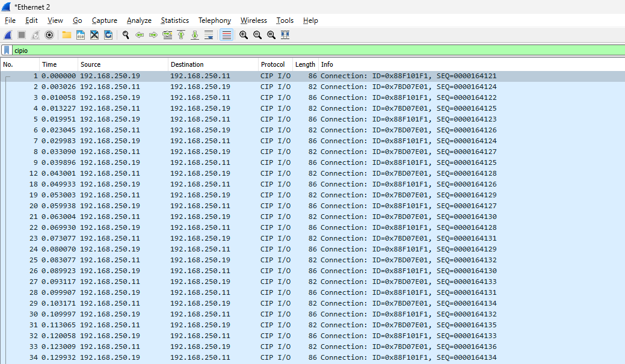Select packet 5 at time 0.019951
The width and height of the screenshot is (625, 364).
point(313,119)
